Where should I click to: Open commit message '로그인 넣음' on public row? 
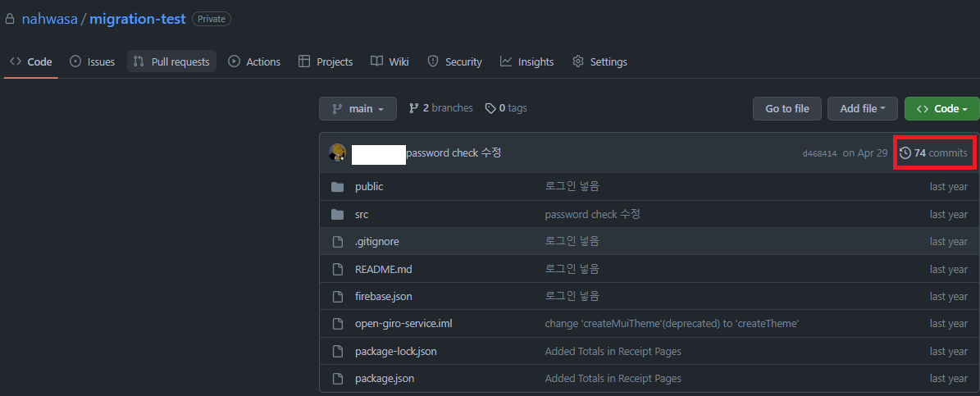point(572,187)
